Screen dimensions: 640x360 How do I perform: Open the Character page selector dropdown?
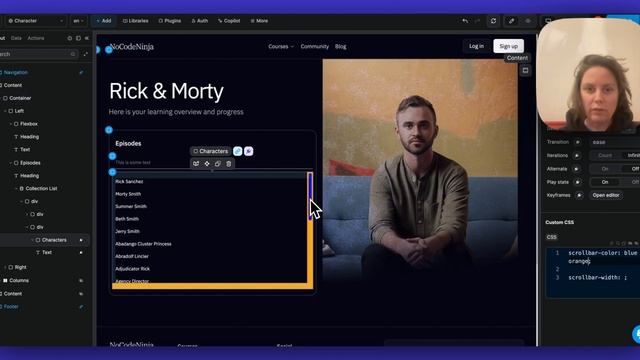[36, 21]
